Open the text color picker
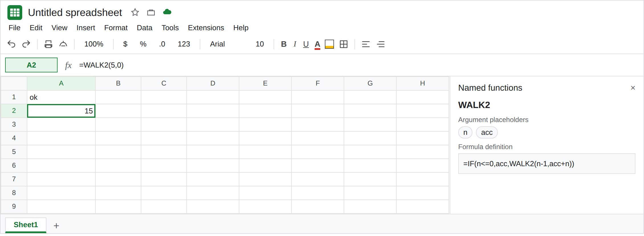Image resolution: width=644 pixels, height=236 pixels. point(317,44)
